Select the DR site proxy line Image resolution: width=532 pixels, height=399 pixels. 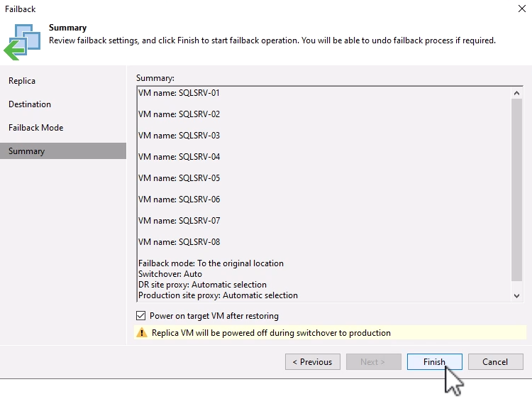pos(202,285)
